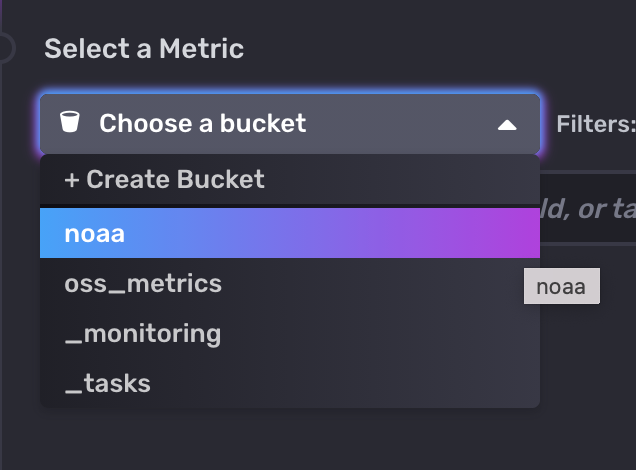Choose the oss_metrics bucket
The width and height of the screenshot is (636, 470).
point(143,283)
